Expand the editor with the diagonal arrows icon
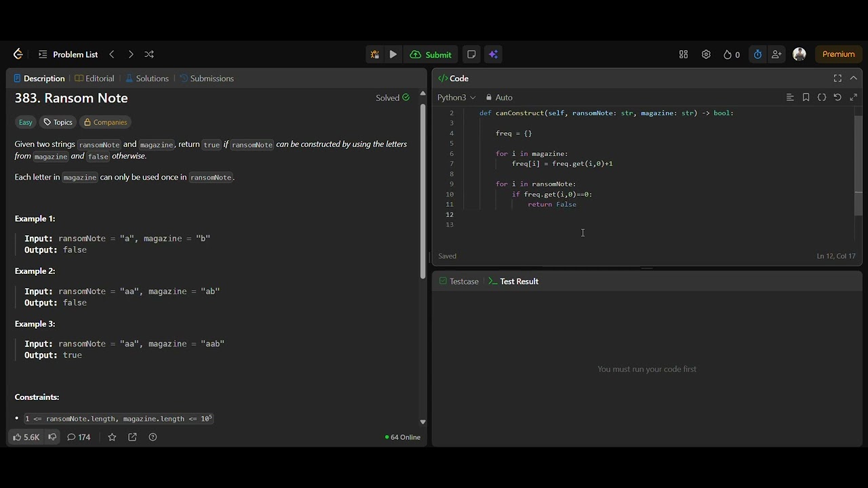This screenshot has height=488, width=868. click(854, 98)
